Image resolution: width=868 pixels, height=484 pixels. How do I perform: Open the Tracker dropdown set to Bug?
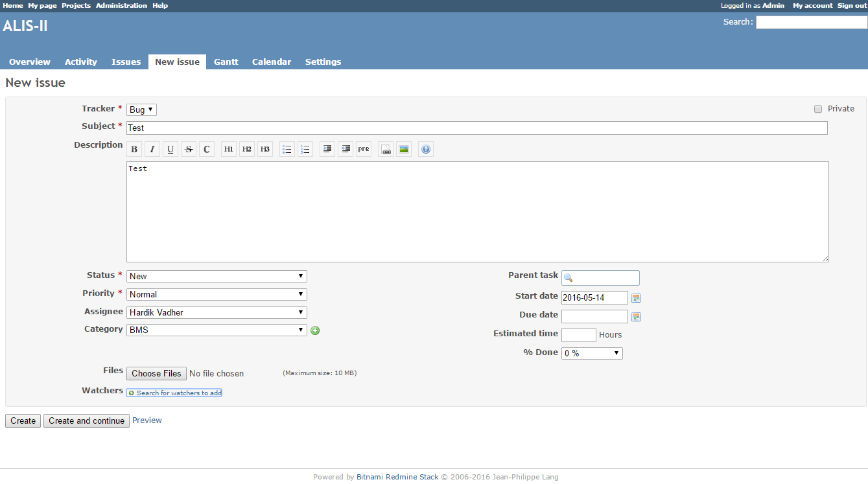141,110
